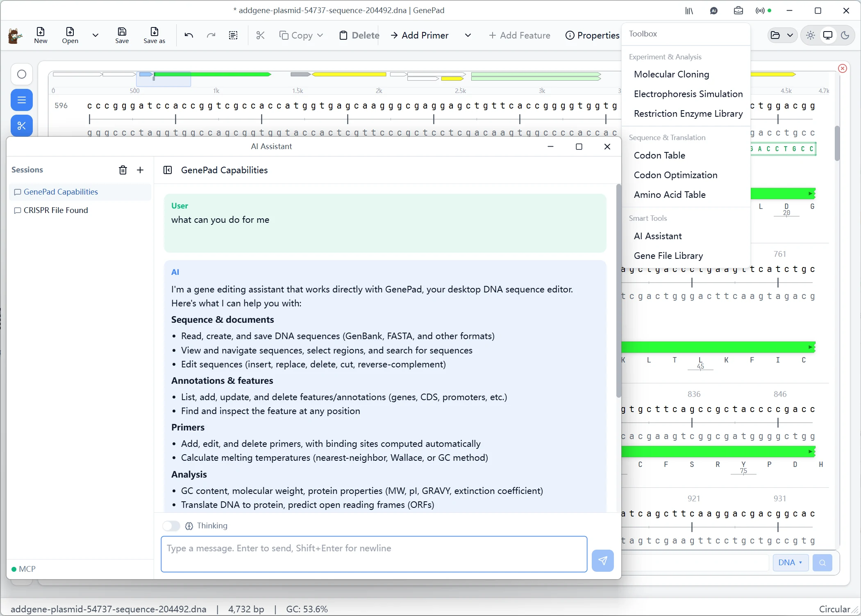Open the CRISPR File Found session

[x=80, y=210]
